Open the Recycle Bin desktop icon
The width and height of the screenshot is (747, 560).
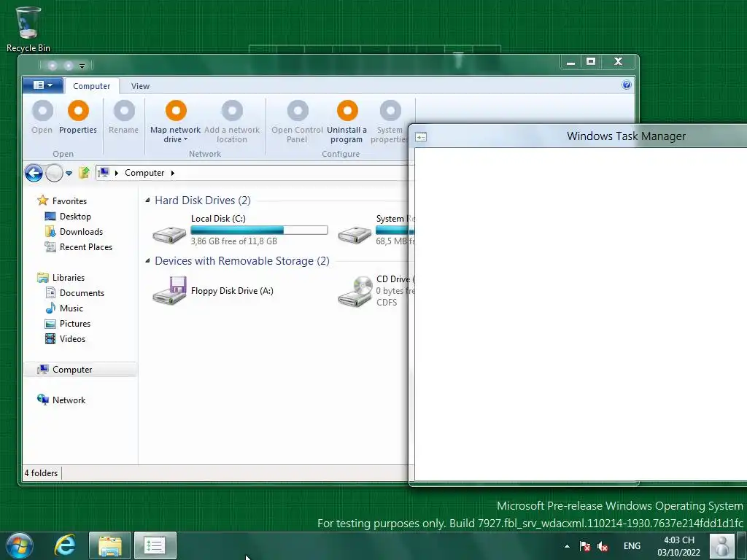pos(28,28)
